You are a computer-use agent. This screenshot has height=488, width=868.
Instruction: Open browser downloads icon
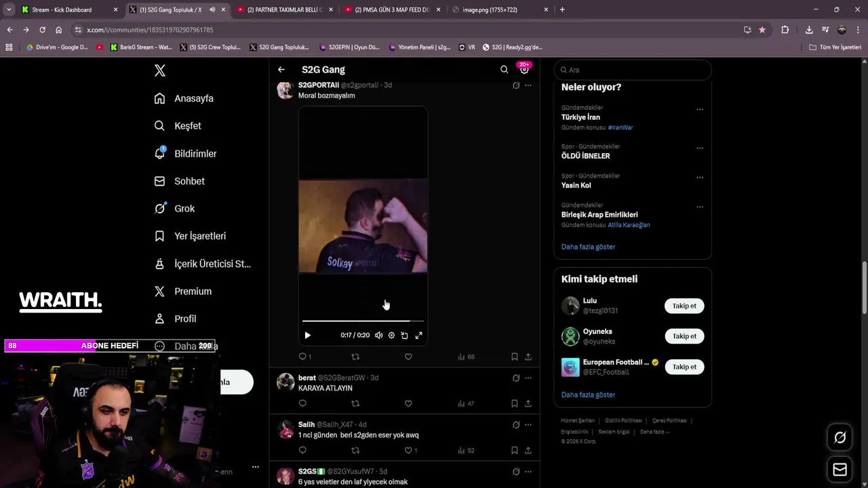click(809, 30)
